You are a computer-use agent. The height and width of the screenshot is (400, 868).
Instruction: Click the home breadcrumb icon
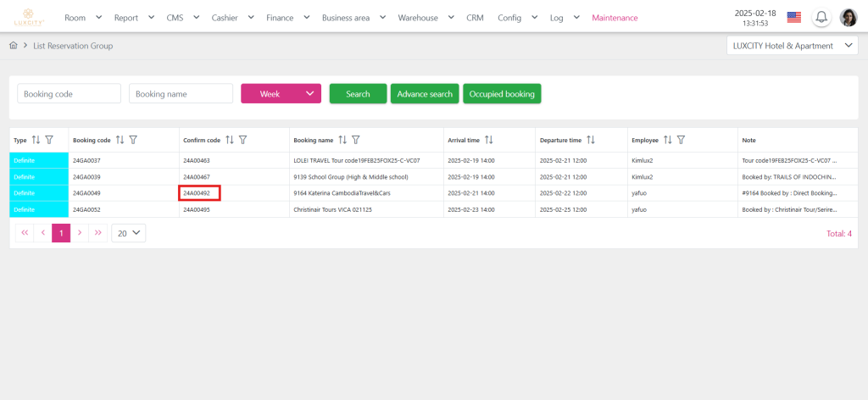pyautogui.click(x=14, y=46)
